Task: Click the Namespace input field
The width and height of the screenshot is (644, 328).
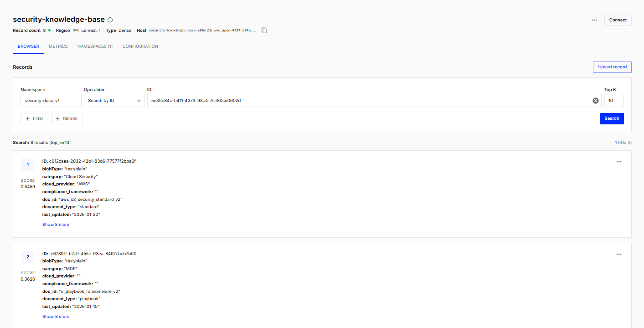Action: [x=51, y=101]
